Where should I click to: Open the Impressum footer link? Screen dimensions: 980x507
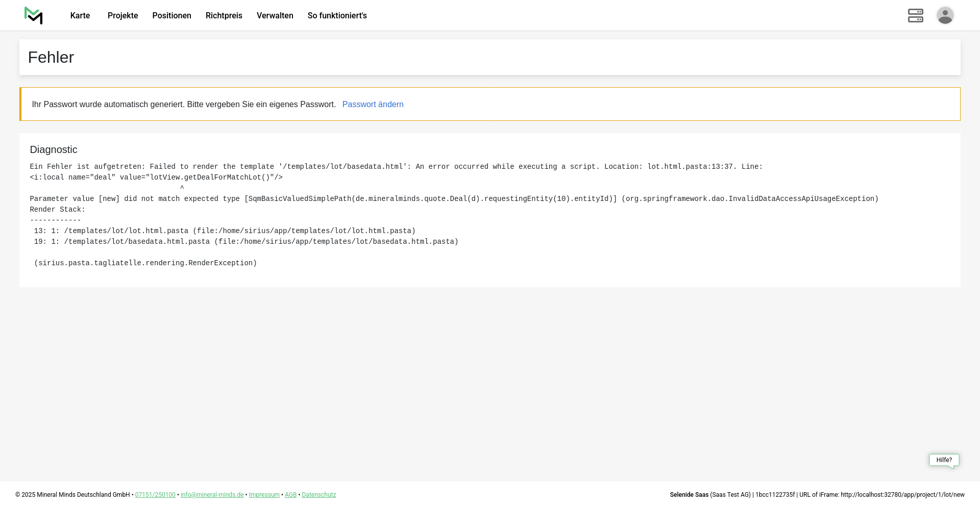(x=264, y=495)
